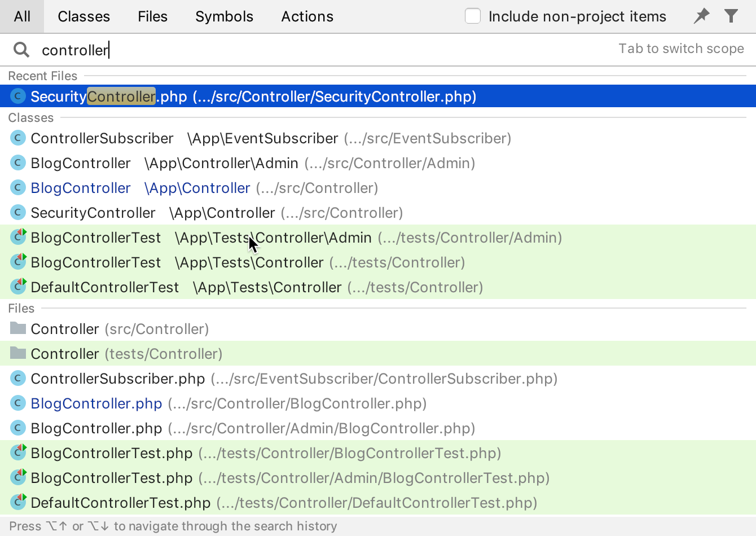Select SecurityController class in App\Controller
Viewport: 756px width, 536px height.
[x=378, y=213]
